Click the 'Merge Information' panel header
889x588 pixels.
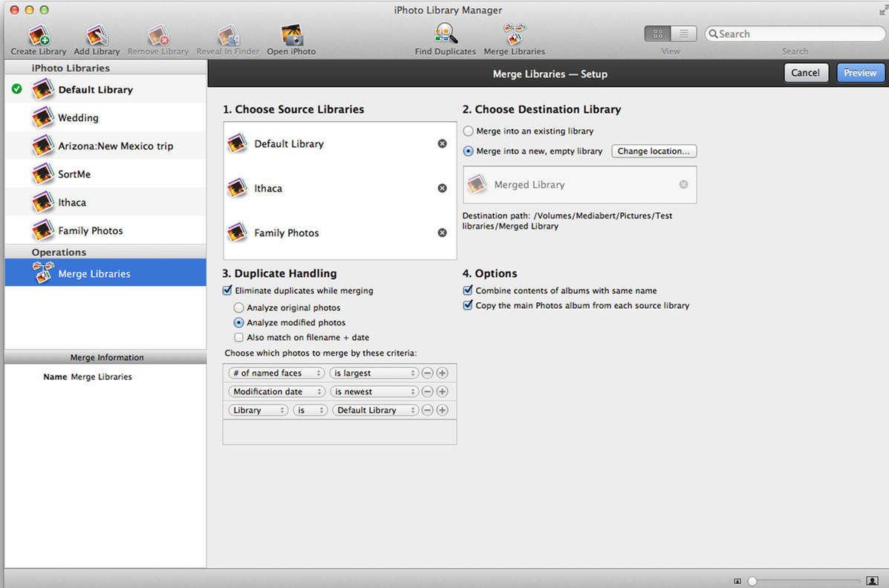106,357
